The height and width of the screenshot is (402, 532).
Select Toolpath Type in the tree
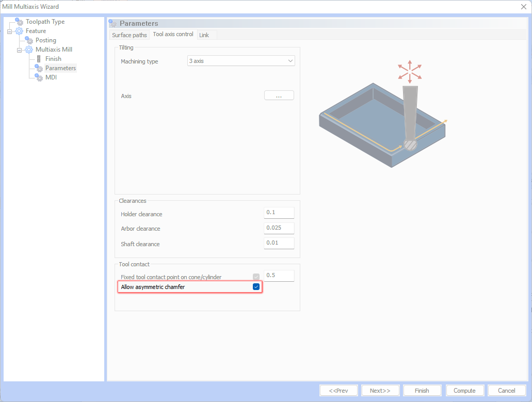point(45,22)
